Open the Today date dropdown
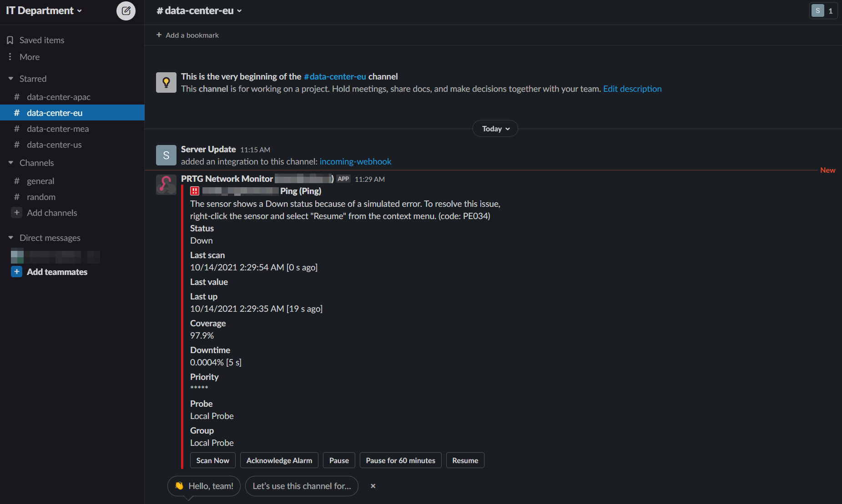The height and width of the screenshot is (504, 842). pyautogui.click(x=495, y=129)
